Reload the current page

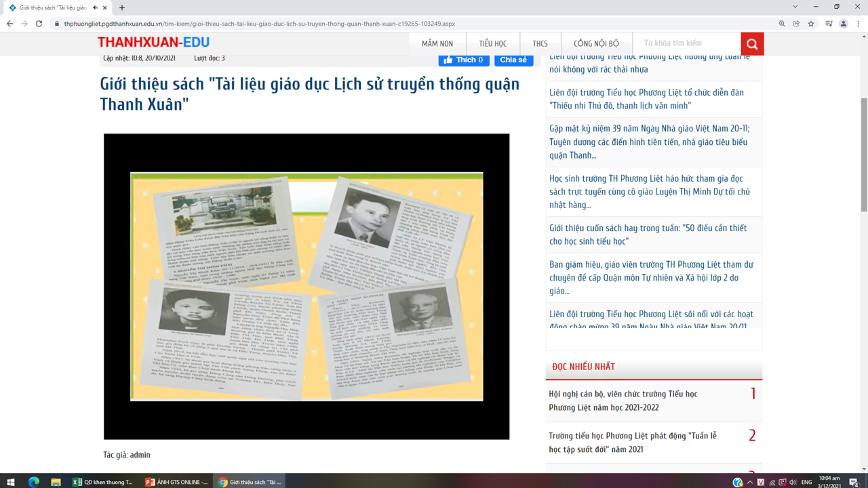[39, 24]
